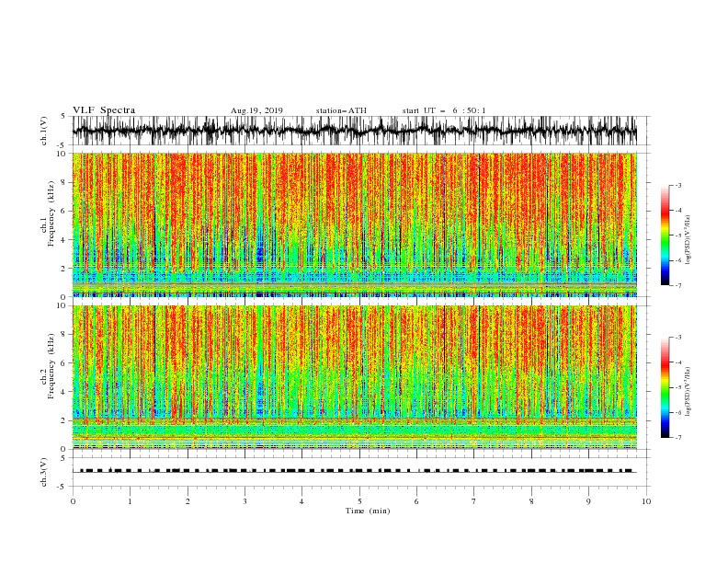The width and height of the screenshot is (728, 563).
Task: Click the 'start UT = 6 :50: 1' text
Action: pyautogui.click(x=444, y=110)
